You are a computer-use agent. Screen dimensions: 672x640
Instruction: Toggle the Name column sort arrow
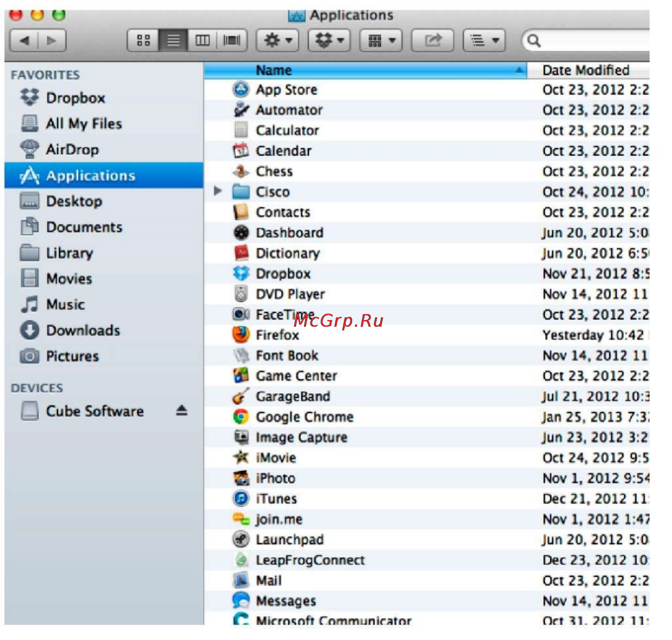click(518, 70)
